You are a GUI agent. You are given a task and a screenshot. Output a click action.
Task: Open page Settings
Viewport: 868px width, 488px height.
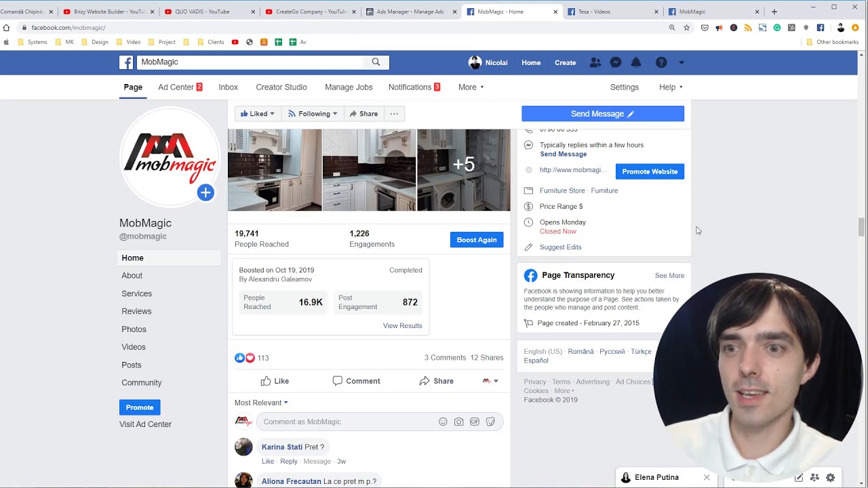(625, 87)
